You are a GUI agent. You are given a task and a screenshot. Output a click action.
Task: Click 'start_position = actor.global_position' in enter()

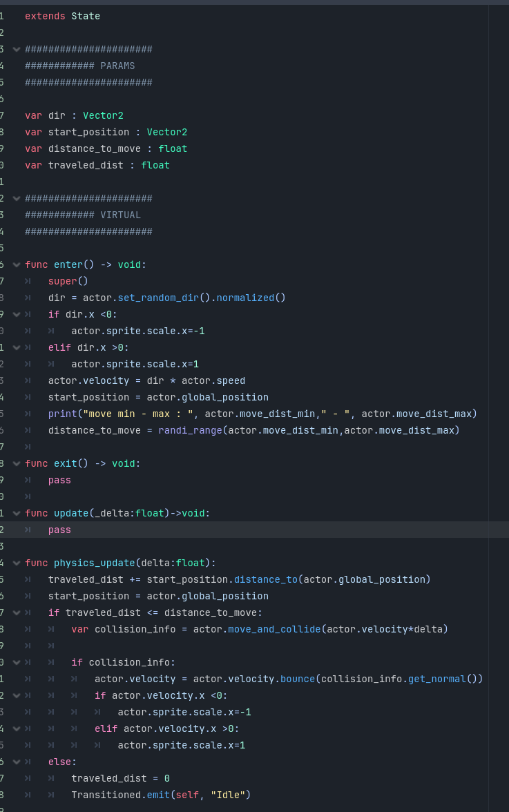tap(158, 397)
